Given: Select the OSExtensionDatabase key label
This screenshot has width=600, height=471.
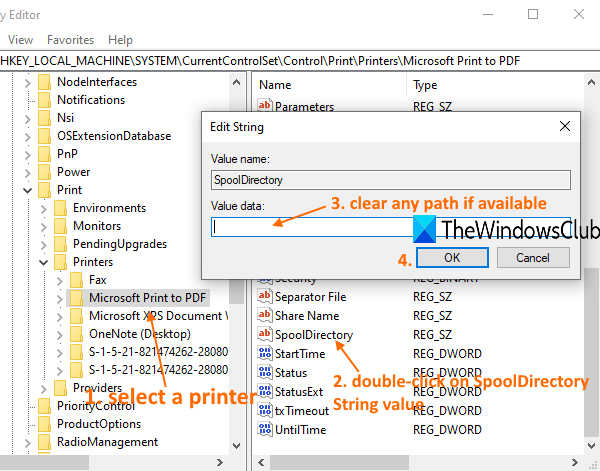Looking at the screenshot, I should click(x=114, y=136).
